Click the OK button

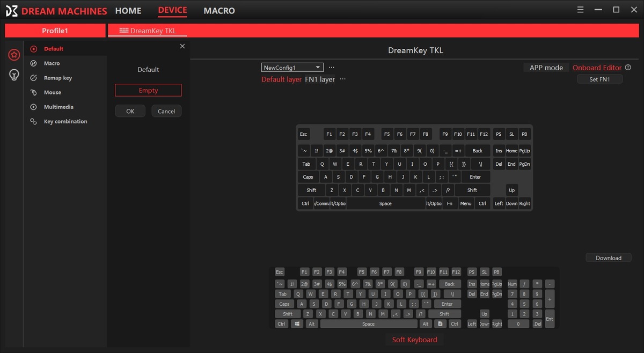130,111
